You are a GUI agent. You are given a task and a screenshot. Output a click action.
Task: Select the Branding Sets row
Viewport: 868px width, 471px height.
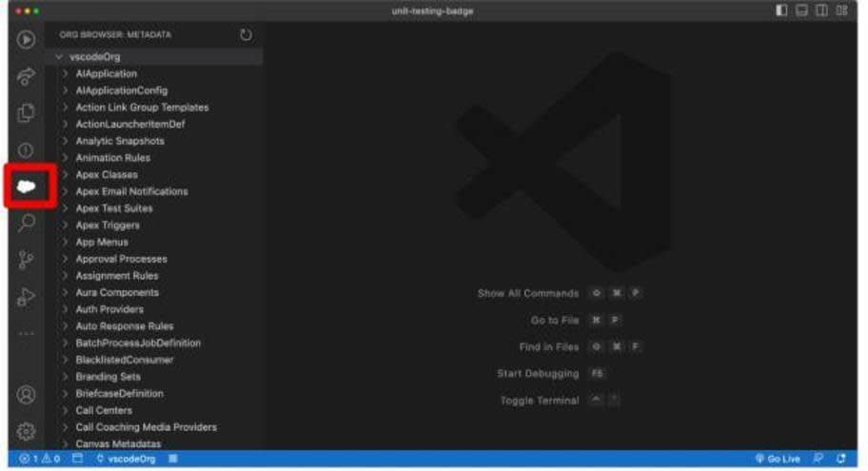click(x=154, y=377)
